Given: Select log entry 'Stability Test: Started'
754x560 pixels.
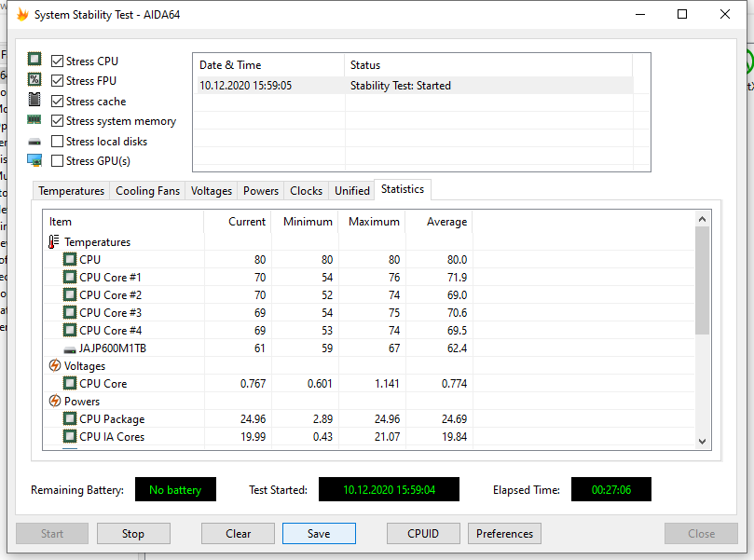Looking at the screenshot, I should coord(401,86).
